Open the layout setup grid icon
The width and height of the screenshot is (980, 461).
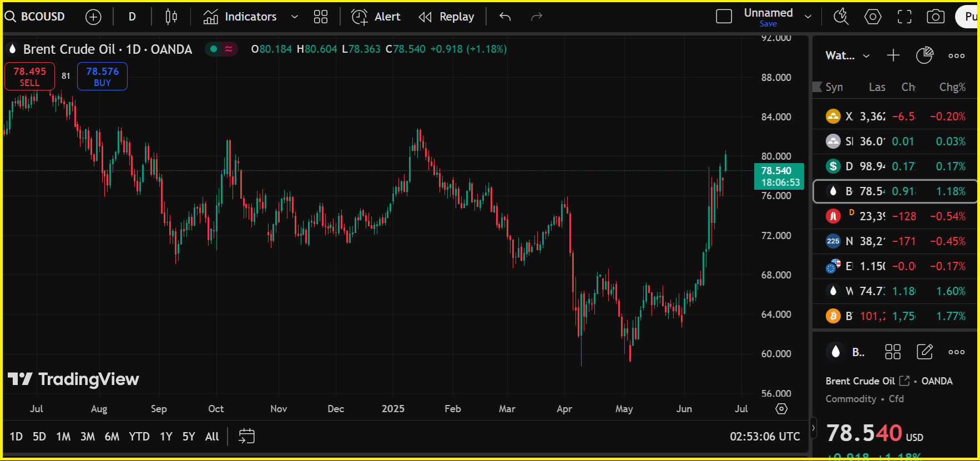[x=321, y=17]
